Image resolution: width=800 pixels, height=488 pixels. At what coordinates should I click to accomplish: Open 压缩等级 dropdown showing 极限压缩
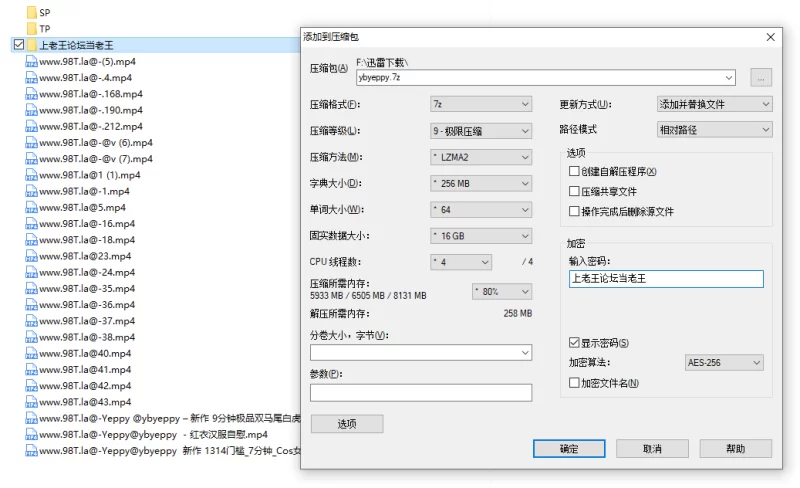pos(481,131)
